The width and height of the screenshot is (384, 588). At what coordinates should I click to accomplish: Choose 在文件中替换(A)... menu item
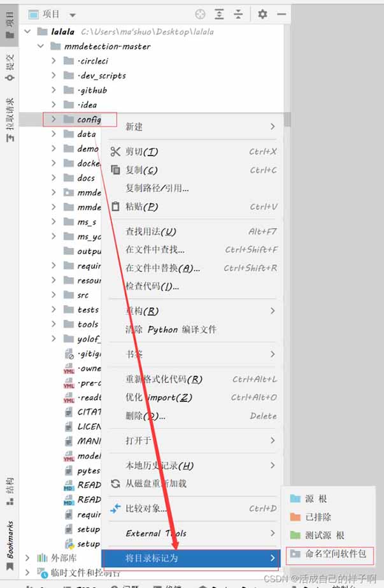(193, 268)
